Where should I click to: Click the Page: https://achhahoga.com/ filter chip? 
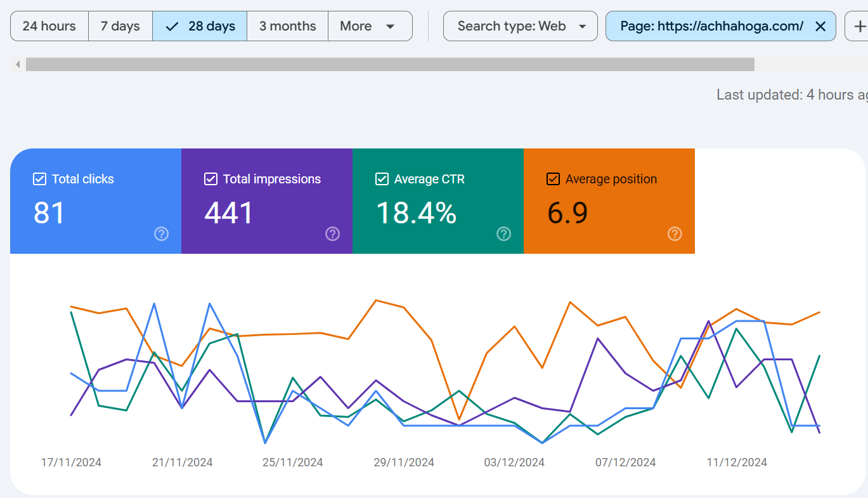point(710,26)
